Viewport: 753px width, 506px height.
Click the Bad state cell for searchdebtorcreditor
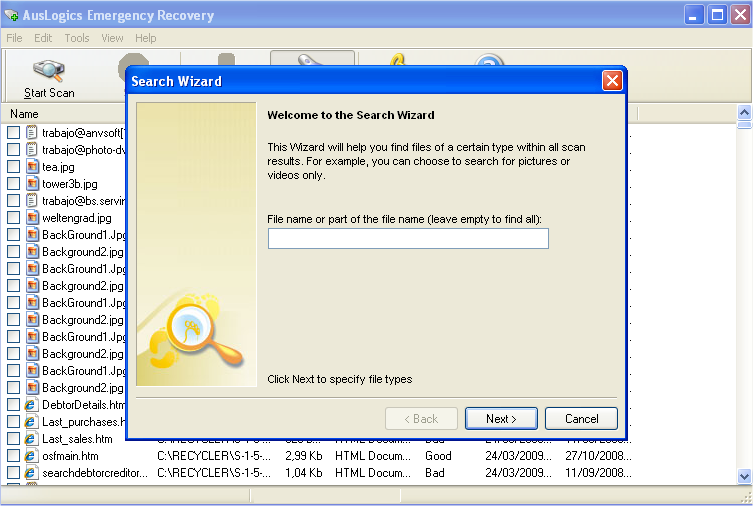pos(435,473)
